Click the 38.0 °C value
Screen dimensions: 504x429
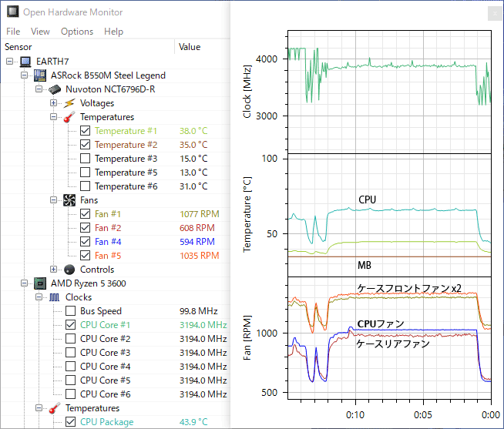click(x=193, y=131)
